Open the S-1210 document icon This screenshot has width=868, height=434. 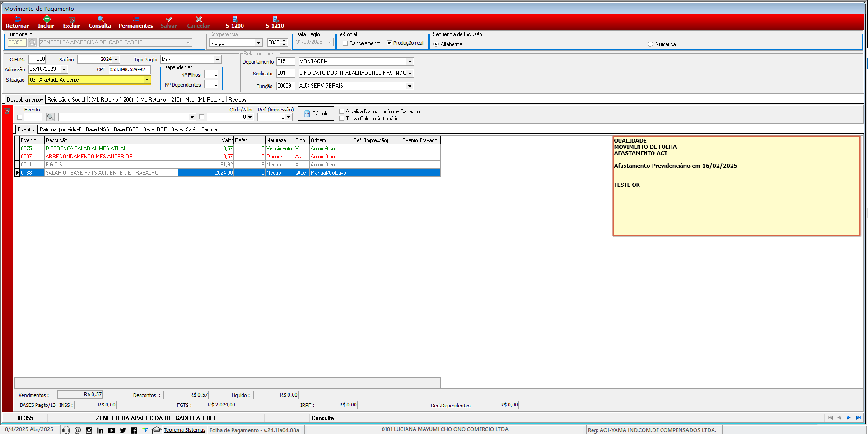pos(275,19)
